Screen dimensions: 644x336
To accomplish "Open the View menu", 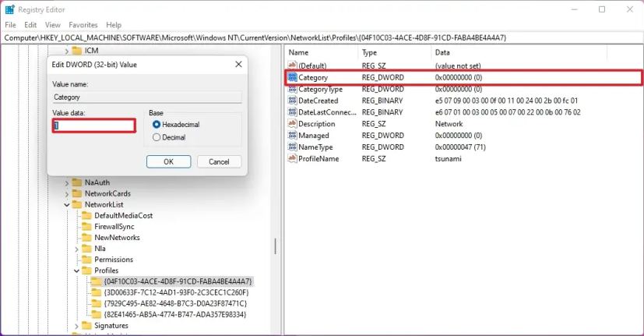I will [x=53, y=25].
